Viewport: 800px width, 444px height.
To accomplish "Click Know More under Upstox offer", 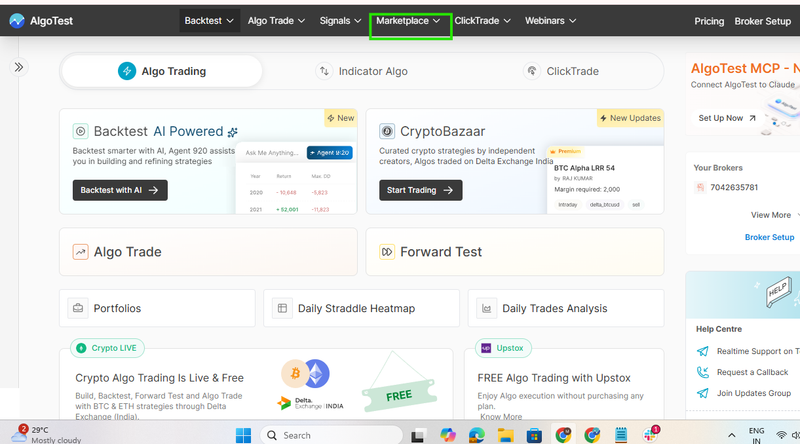I will click(501, 416).
